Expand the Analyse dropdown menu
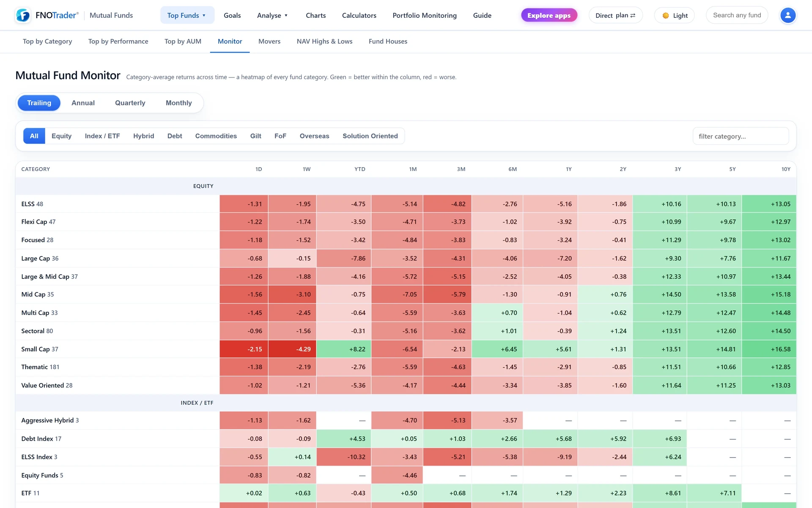Image resolution: width=812 pixels, height=508 pixels. [272, 15]
